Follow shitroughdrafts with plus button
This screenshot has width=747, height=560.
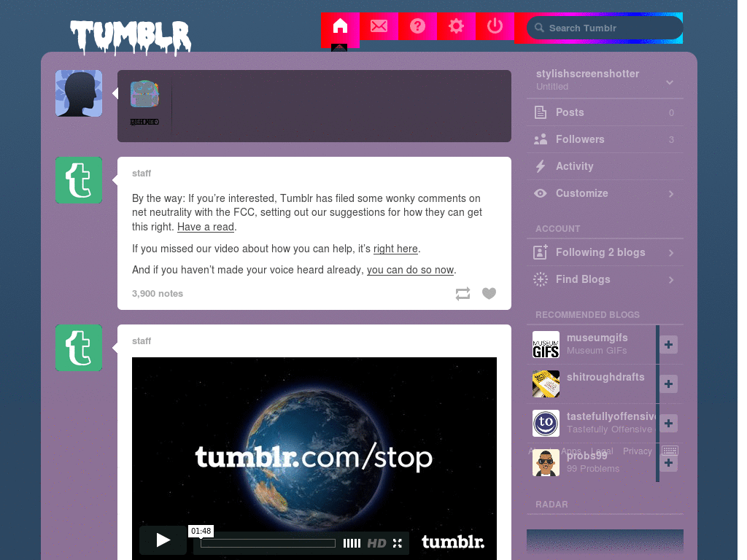[668, 384]
